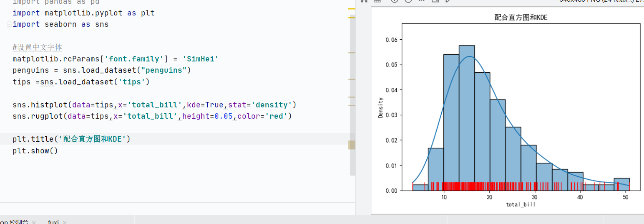This screenshot has width=644, height=224.
Task: Click the 'import matplotlib.pyplot as plt' line
Action: (83, 13)
